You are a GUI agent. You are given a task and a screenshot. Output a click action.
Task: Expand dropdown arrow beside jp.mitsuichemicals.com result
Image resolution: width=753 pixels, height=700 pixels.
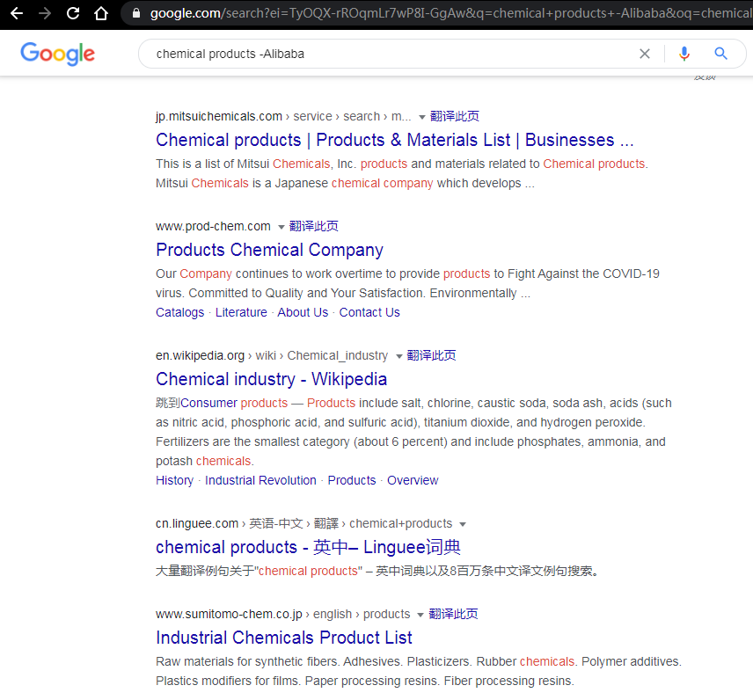422,117
